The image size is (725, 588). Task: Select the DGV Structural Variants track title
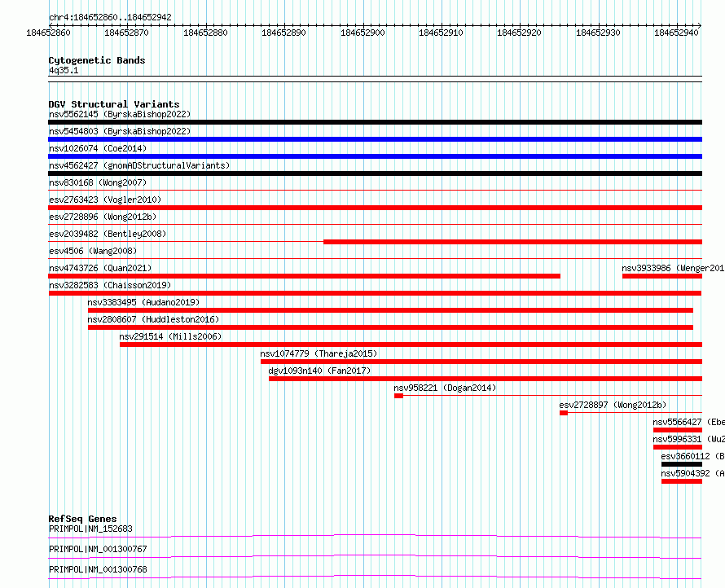[114, 104]
